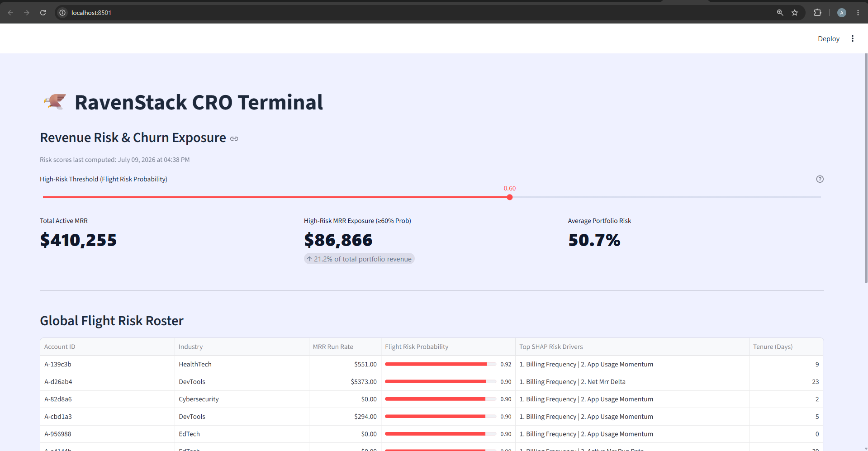The width and height of the screenshot is (868, 451).
Task: Click the 50.7% average portfolio risk value
Action: click(594, 240)
